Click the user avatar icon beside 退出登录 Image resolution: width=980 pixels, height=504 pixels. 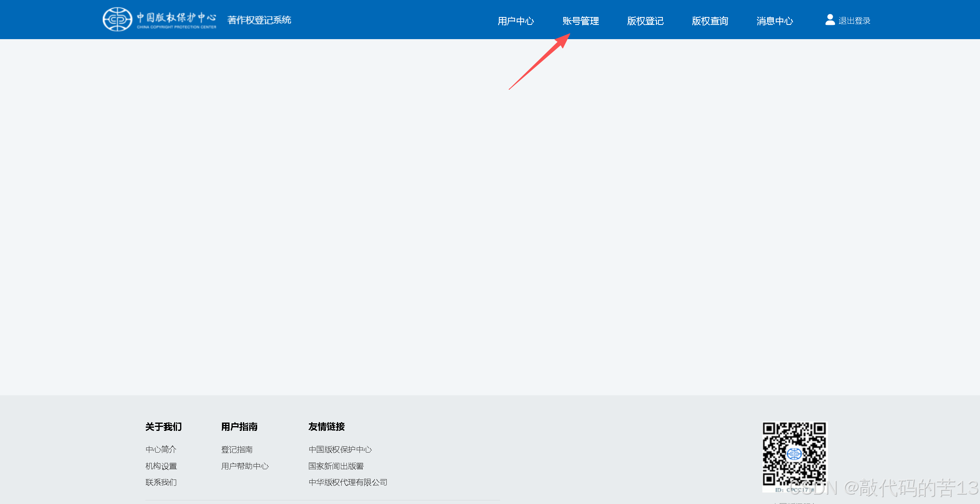830,20
